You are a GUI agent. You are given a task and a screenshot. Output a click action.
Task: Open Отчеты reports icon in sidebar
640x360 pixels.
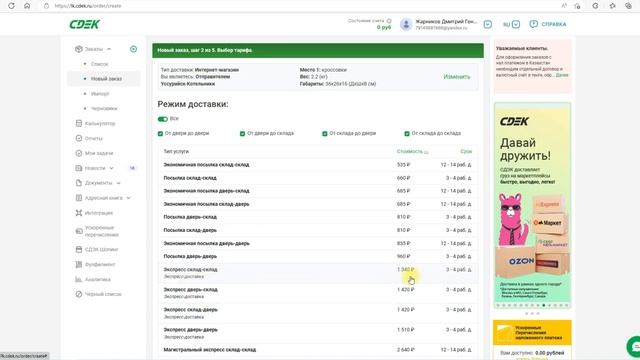(x=79, y=138)
